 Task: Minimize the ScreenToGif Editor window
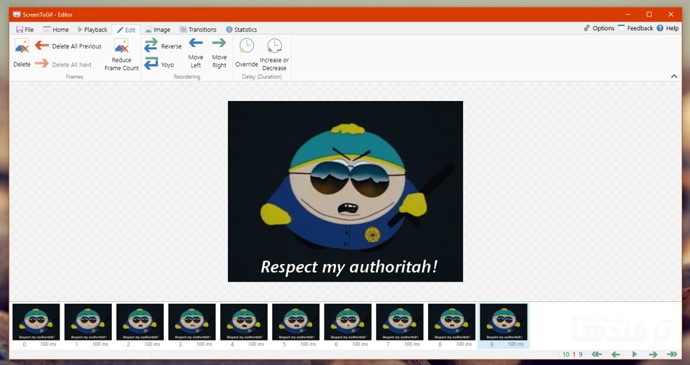(627, 15)
